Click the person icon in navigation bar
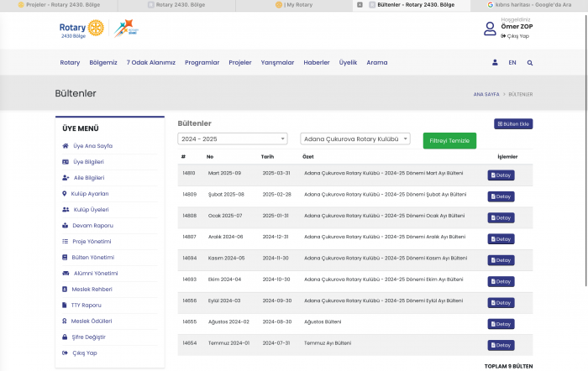 click(495, 63)
